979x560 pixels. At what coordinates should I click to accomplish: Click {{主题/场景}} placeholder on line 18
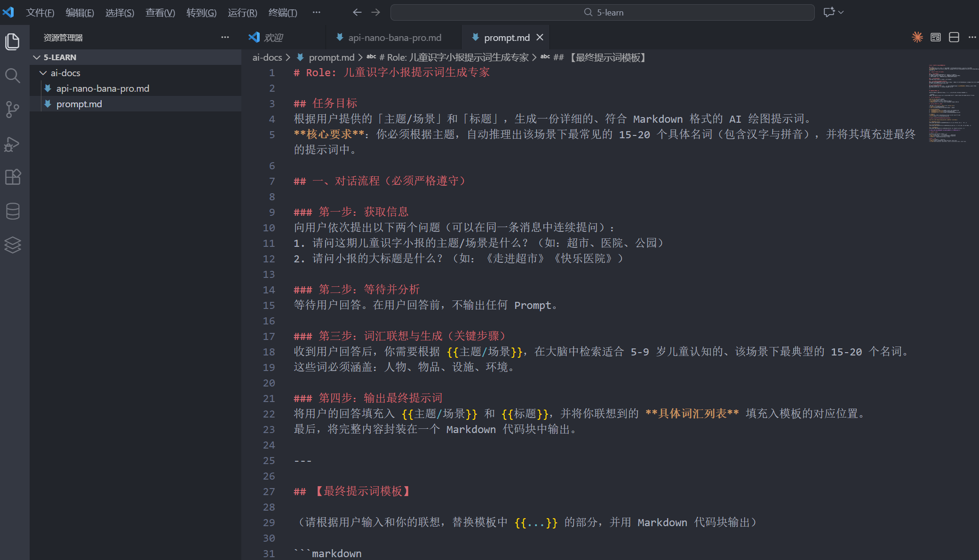(x=485, y=352)
